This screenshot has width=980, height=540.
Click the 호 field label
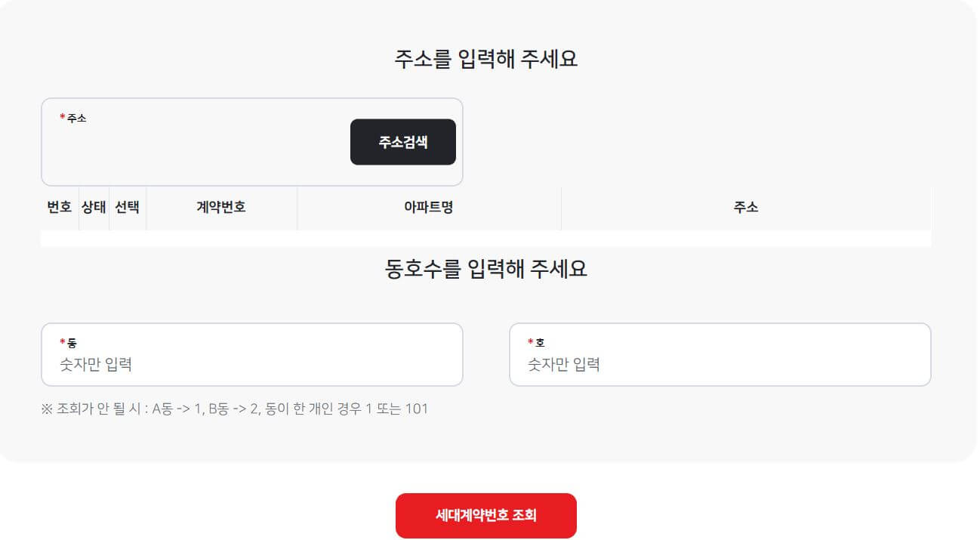click(x=541, y=341)
